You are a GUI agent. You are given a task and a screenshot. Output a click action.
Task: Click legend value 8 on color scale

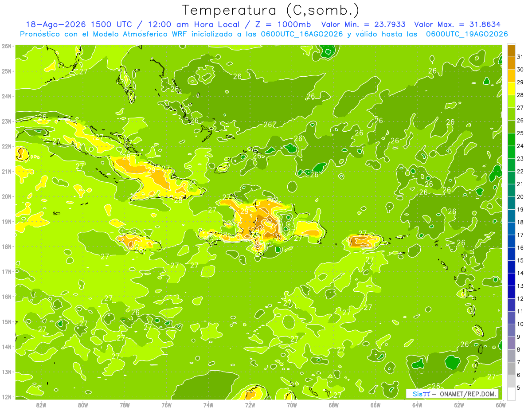pos(519,349)
